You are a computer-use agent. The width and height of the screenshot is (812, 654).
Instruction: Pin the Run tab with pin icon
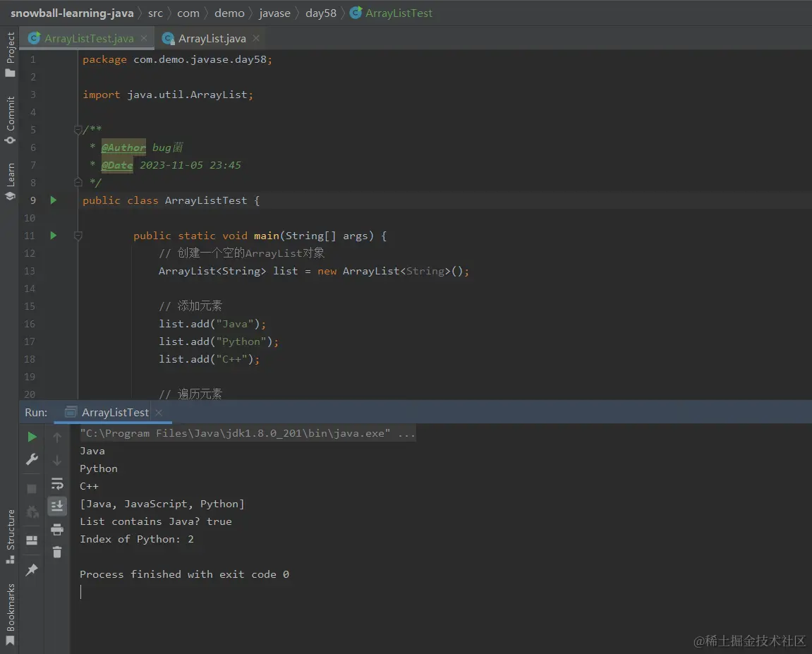pyautogui.click(x=32, y=569)
